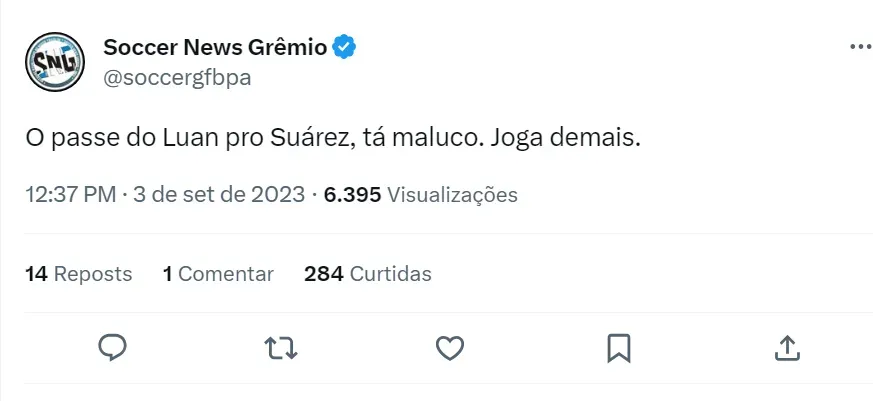Show the 284 Curtidas list
This screenshot has width=873, height=401.
(368, 273)
